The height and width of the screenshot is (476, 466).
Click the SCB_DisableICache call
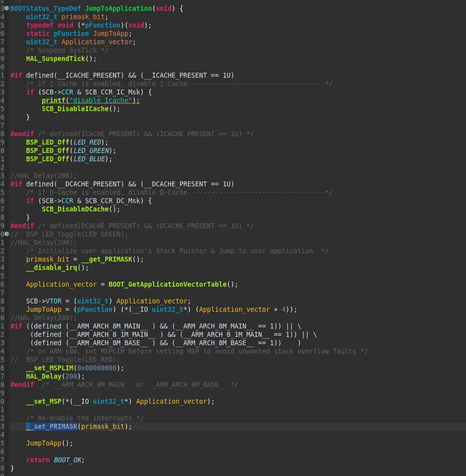75,109
